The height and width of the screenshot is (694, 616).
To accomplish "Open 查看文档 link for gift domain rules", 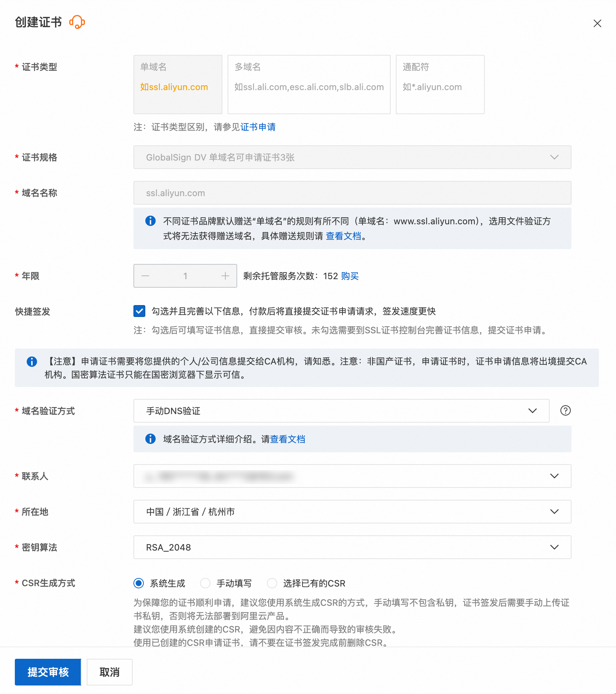I will tap(343, 236).
